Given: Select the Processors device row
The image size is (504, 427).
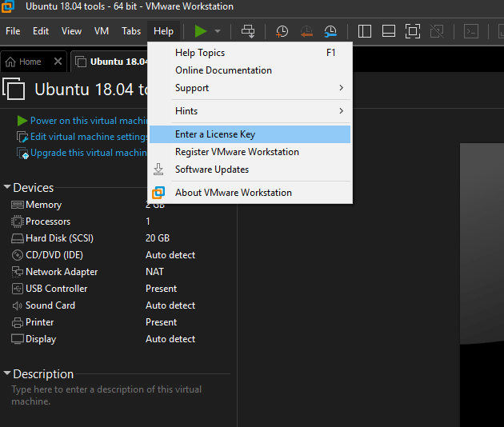Looking at the screenshot, I should 119,221.
